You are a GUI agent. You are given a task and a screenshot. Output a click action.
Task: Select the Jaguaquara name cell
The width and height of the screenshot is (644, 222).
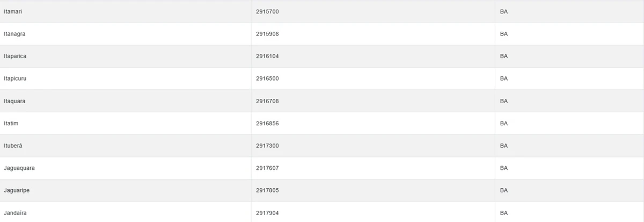tap(19, 168)
